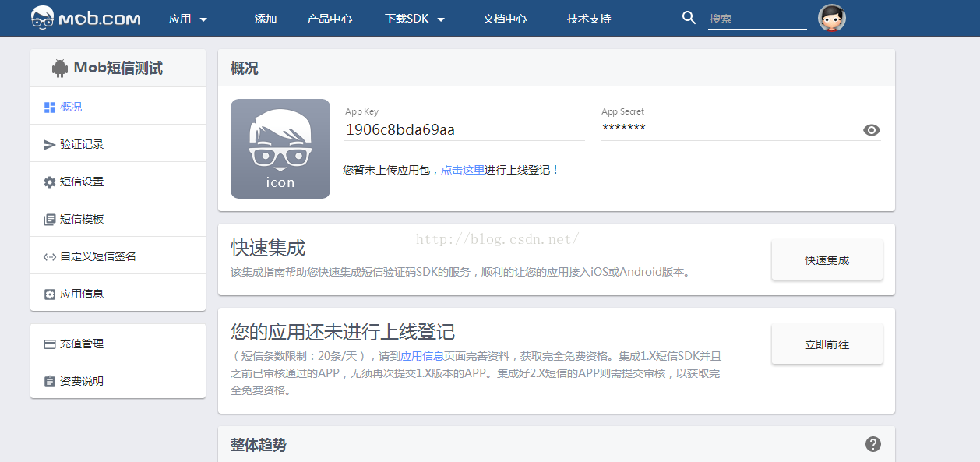Screen dimensions: 980x462
Task: Click the 短信模板 library icon
Action: coord(50,220)
